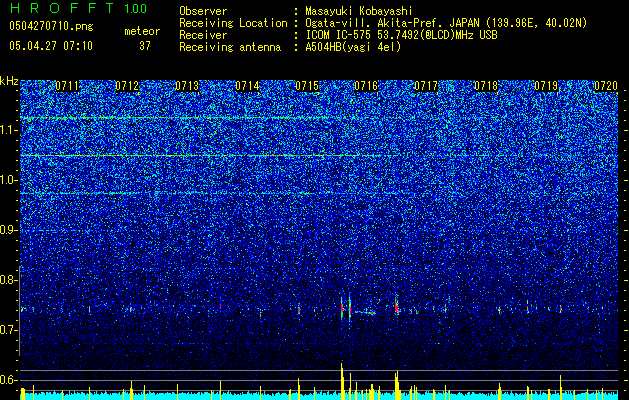Image resolution: width=629 pixels, height=400 pixels.
Task: Click the 1.0 kHz axis label
Action: pos(9,180)
